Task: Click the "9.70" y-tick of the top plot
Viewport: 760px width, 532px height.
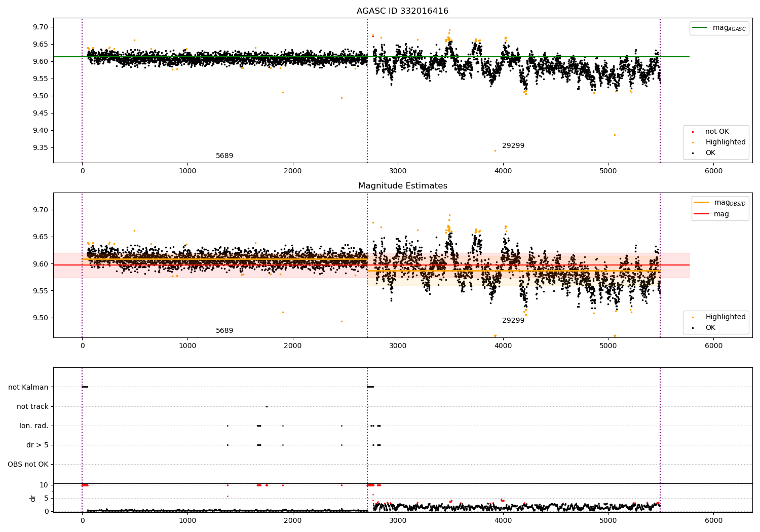Action: pos(40,27)
